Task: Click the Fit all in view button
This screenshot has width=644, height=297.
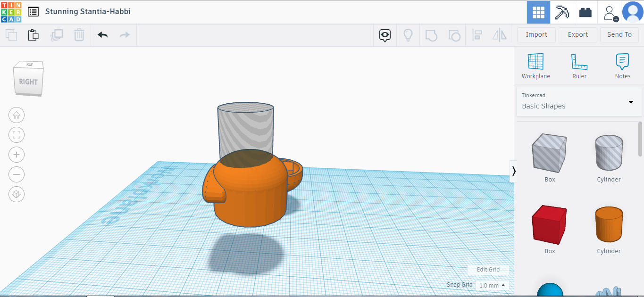Action: (x=17, y=135)
